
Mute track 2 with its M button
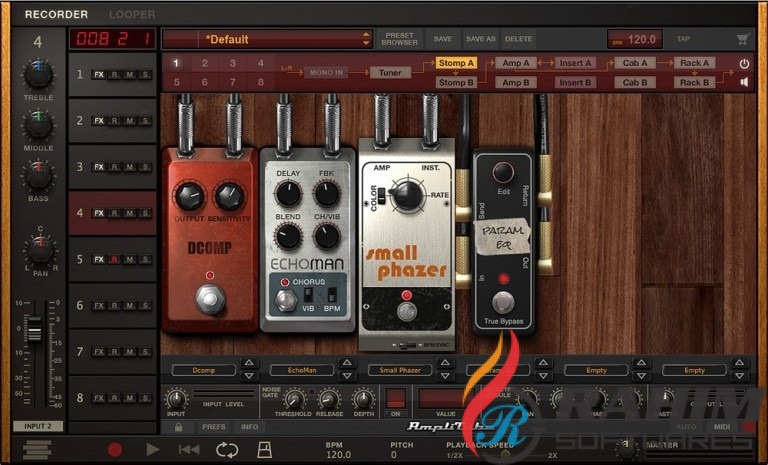130,121
